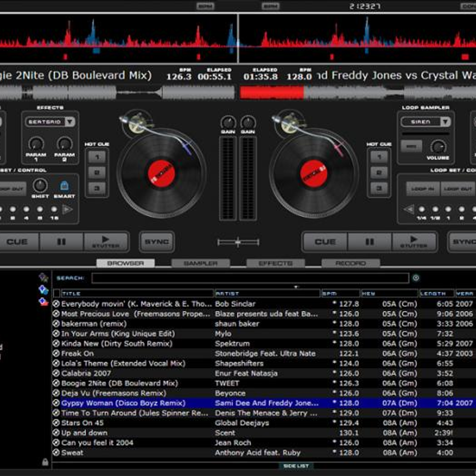Click into the Search input field

coord(250,278)
